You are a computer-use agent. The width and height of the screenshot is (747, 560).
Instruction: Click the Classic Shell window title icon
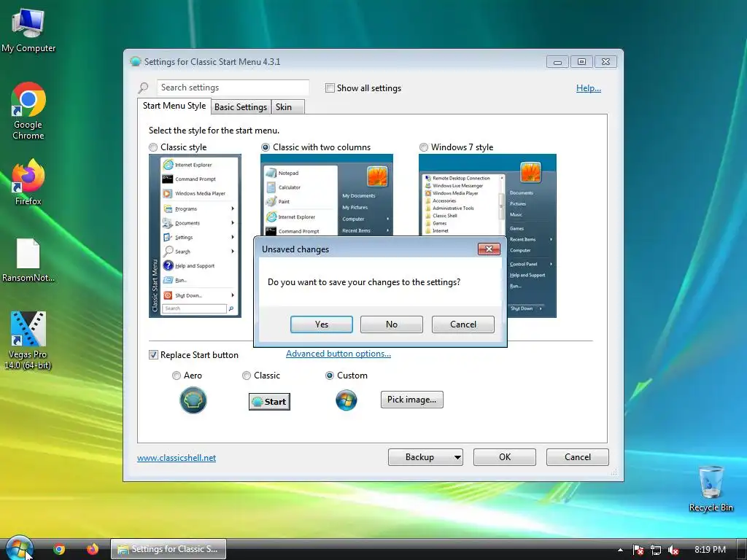click(135, 61)
